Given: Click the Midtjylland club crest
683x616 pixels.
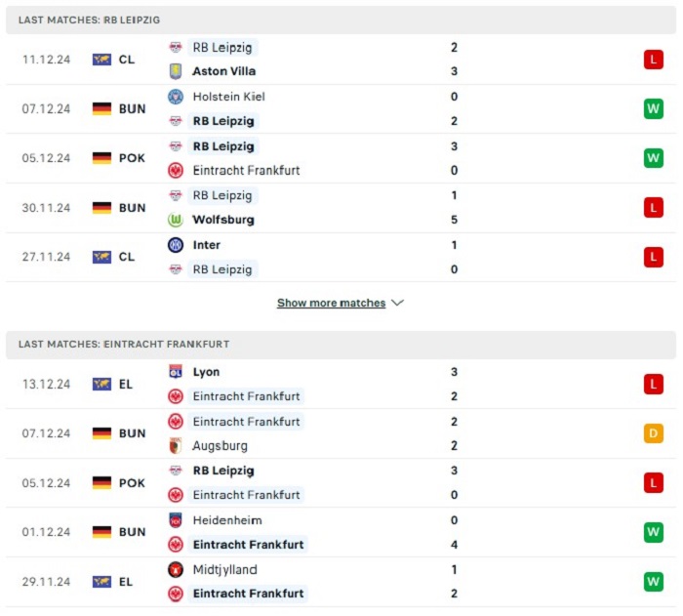Looking at the screenshot, I should [x=176, y=569].
